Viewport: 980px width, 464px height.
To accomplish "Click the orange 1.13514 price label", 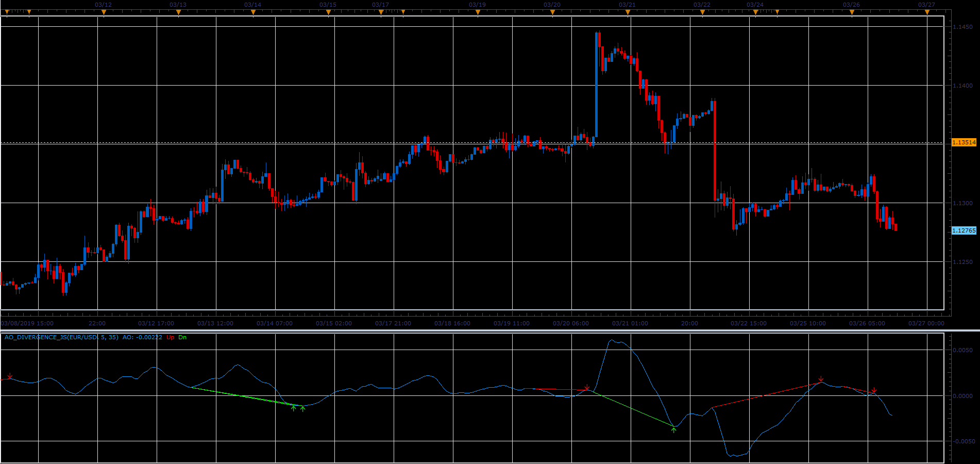I will [964, 142].
